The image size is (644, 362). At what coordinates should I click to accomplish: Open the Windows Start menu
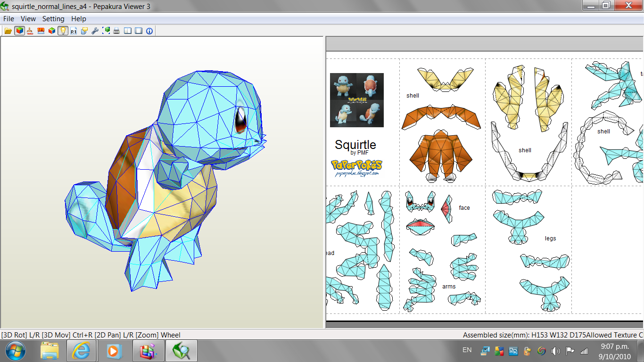(x=16, y=351)
